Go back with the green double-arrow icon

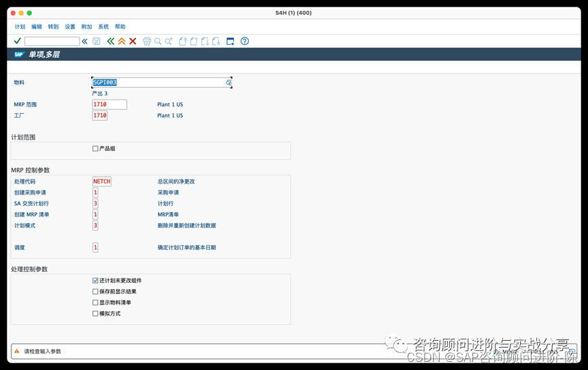110,41
